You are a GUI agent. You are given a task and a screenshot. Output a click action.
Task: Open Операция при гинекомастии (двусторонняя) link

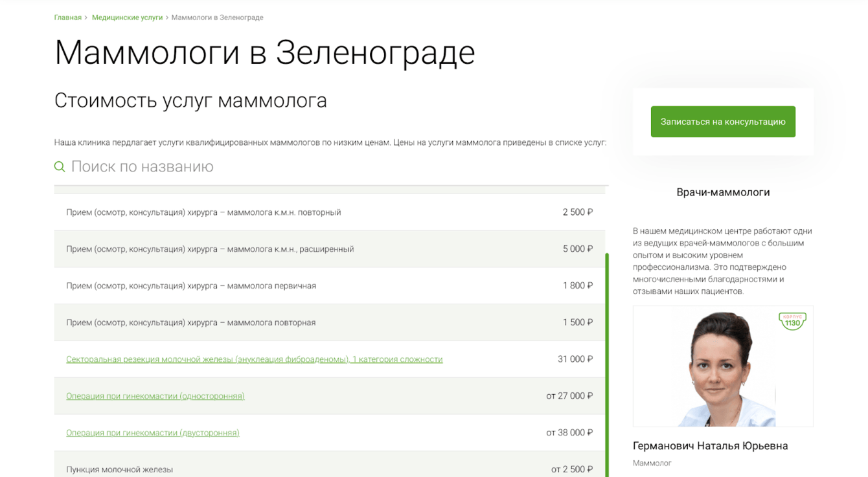pos(152,433)
